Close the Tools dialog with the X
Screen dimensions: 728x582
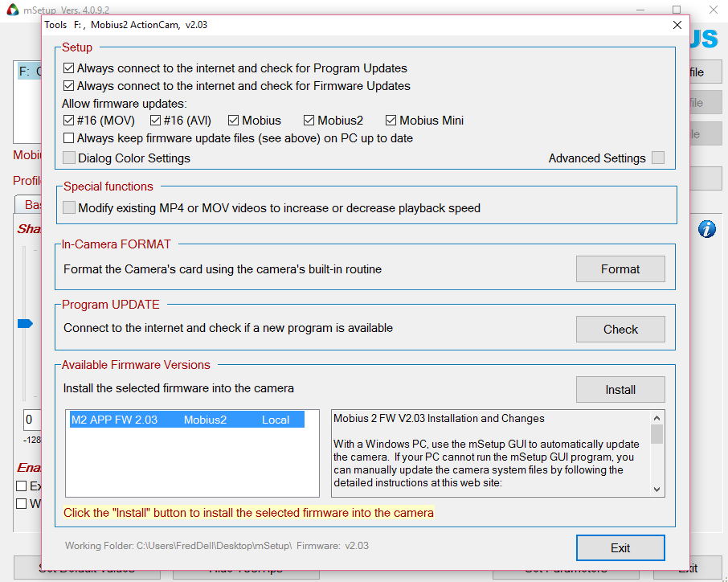pos(677,25)
